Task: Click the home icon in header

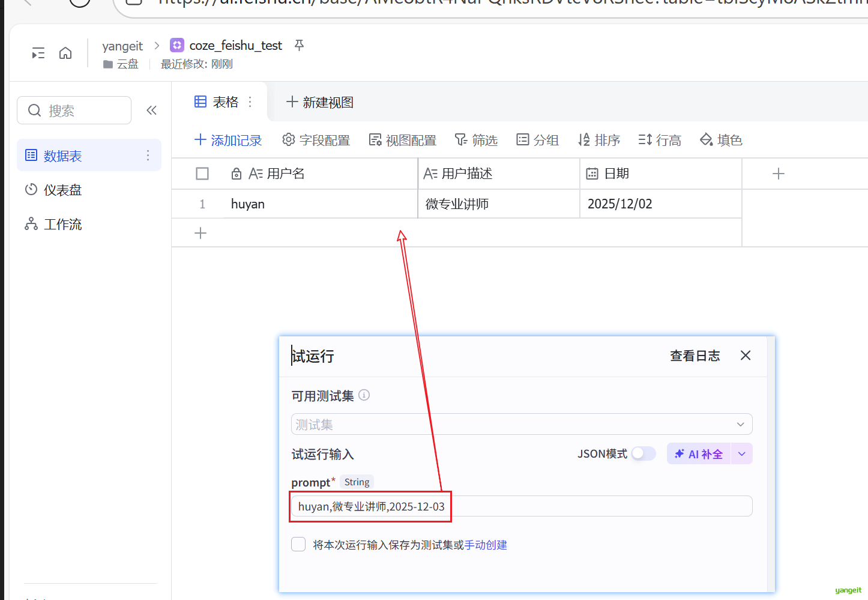Action: [x=65, y=53]
